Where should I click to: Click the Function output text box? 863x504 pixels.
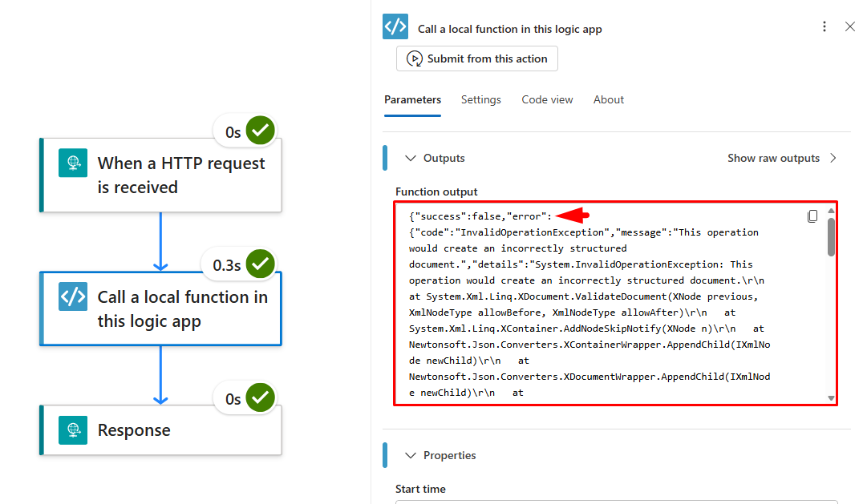point(615,304)
